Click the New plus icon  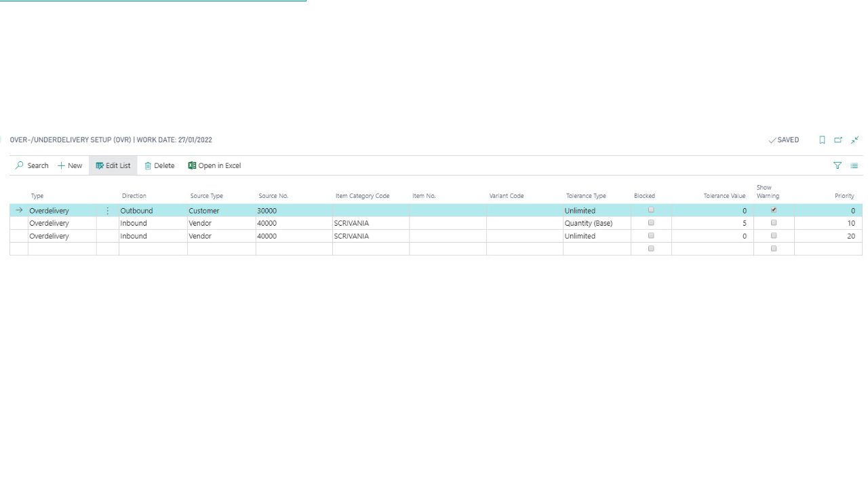point(62,165)
